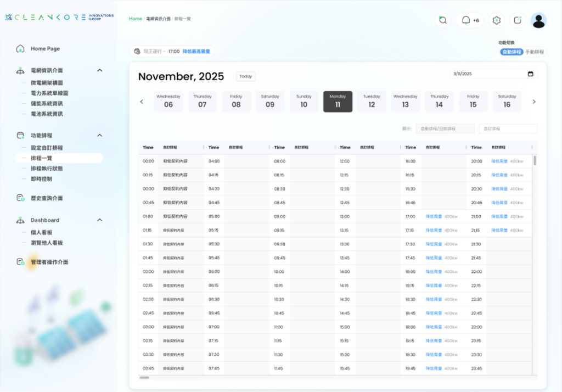Click the Today button

[x=245, y=76]
